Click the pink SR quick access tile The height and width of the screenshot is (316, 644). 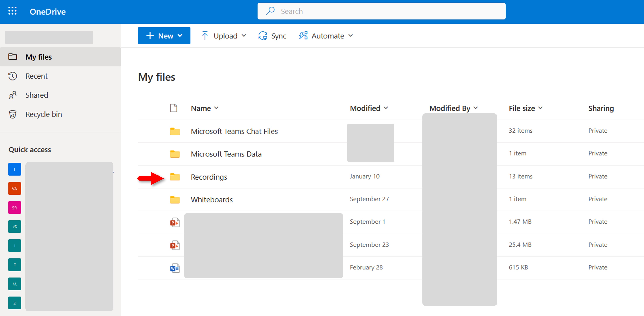point(14,208)
